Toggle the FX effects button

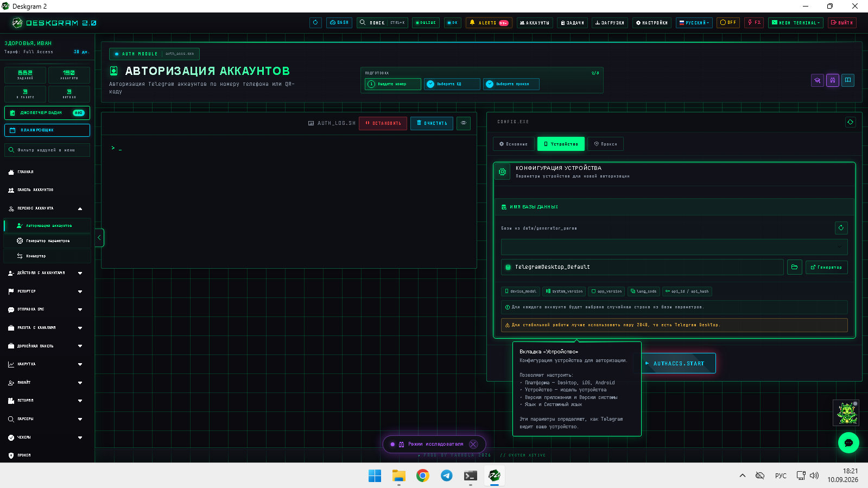(753, 23)
